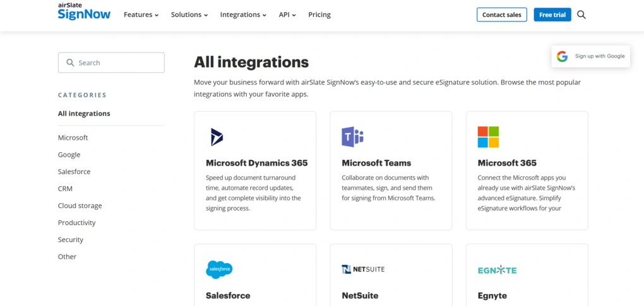Click the "Collaborate on documents with" description
Image resolution: width=644 pixels, height=306 pixels.
388,188
